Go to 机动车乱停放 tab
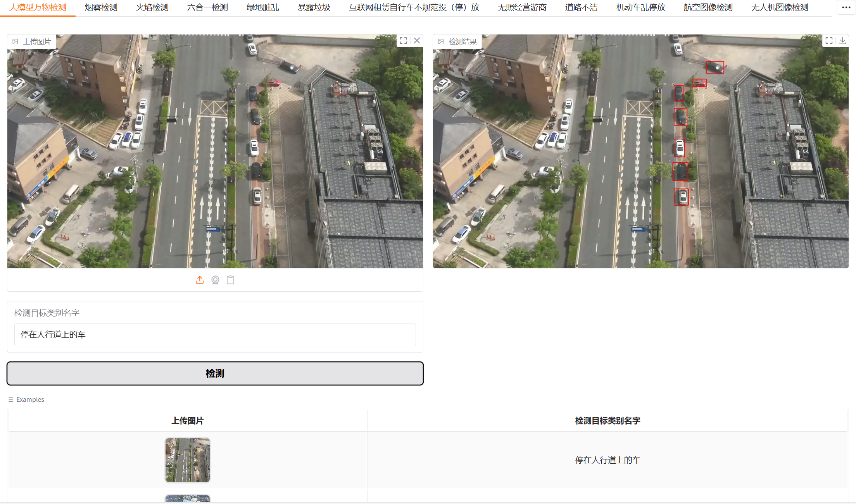This screenshot has width=856, height=504. pos(640,7)
